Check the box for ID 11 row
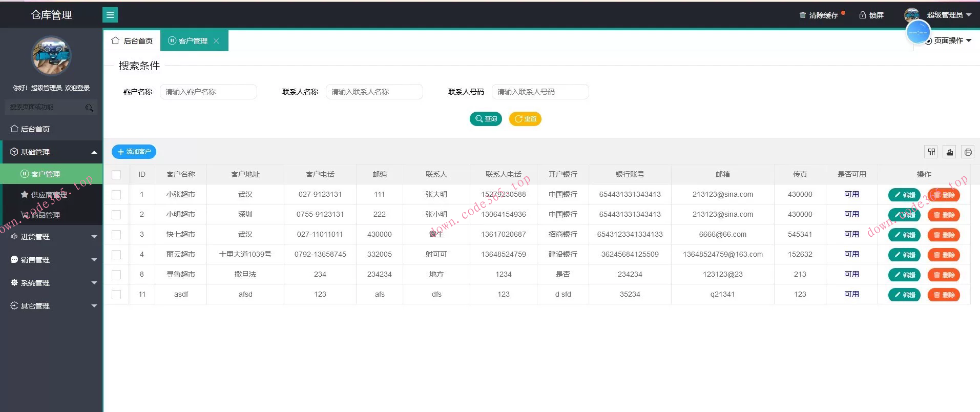The height and width of the screenshot is (412, 980). tap(116, 295)
